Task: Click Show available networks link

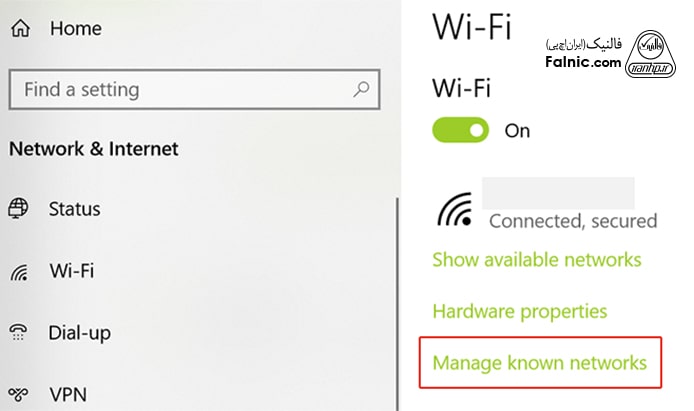Action: (536, 260)
